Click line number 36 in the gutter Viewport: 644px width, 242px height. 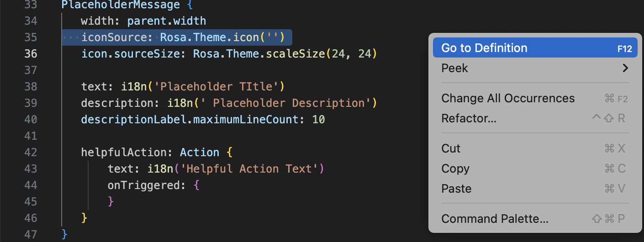pyautogui.click(x=31, y=53)
